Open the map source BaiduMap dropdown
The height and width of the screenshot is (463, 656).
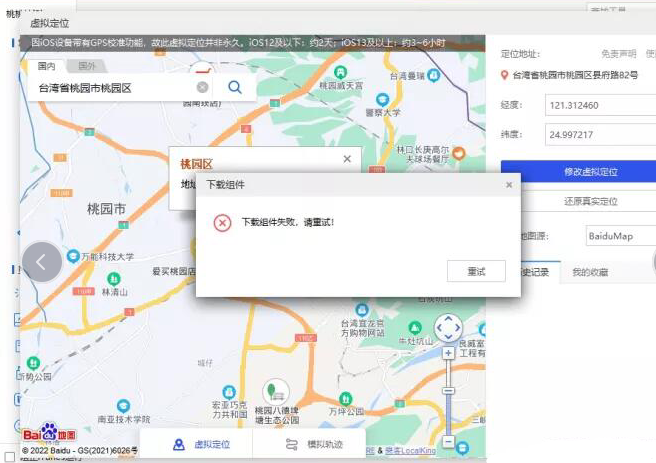[x=620, y=236]
